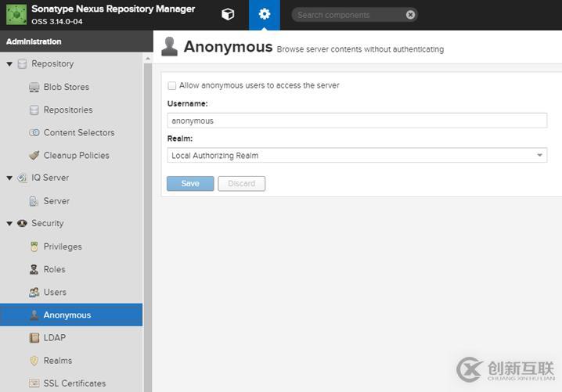Collapse the Repository tree section
Screen dimensions: 562x392
[x=9, y=64]
